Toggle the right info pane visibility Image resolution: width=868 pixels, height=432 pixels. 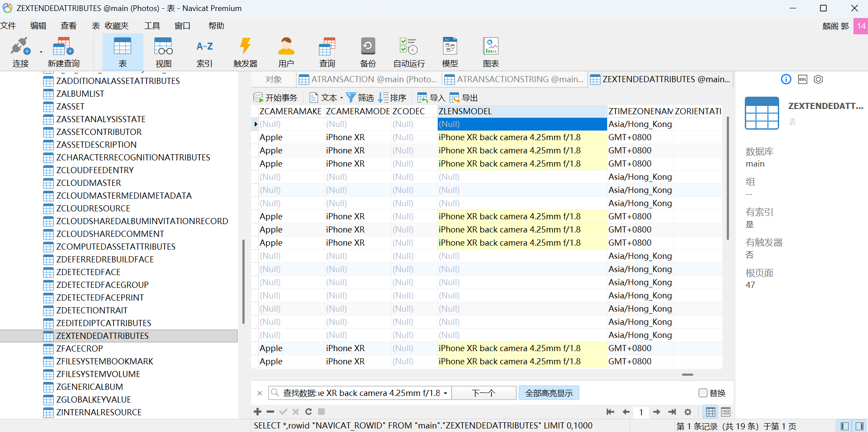coord(859,426)
